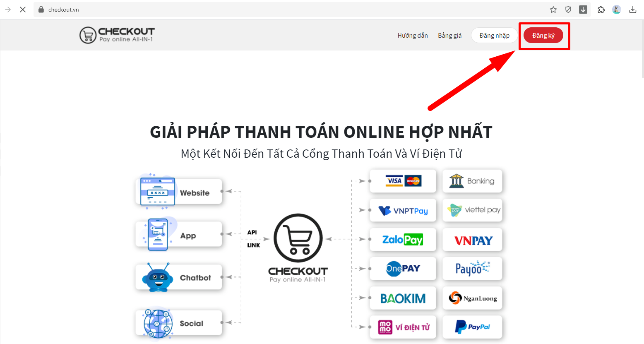Click the main headline GIẢI PHÁP THANH TOÁN ONLINE HỢP NHẤT
Screen dimensions: 644x344
321,132
